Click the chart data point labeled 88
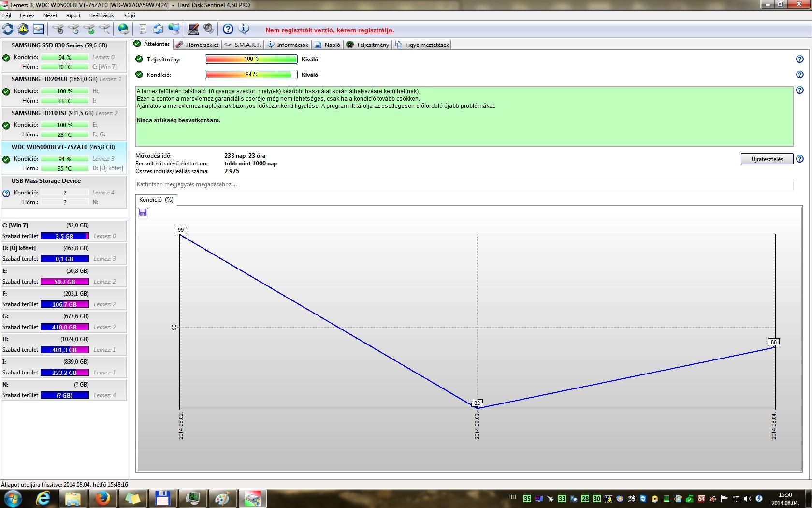This screenshot has width=812, height=508. tap(774, 342)
